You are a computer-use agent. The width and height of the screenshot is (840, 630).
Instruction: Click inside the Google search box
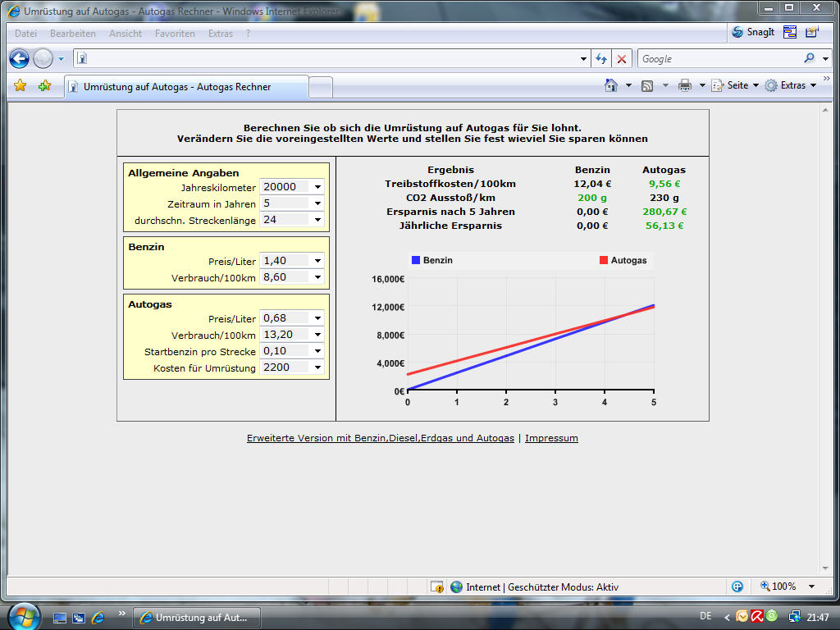[x=718, y=59]
